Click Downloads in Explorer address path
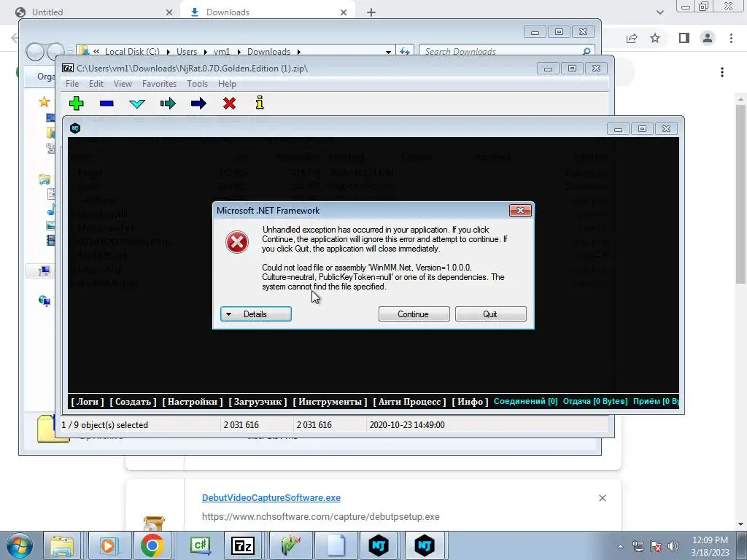Screen dimensions: 747x560 click(x=268, y=52)
